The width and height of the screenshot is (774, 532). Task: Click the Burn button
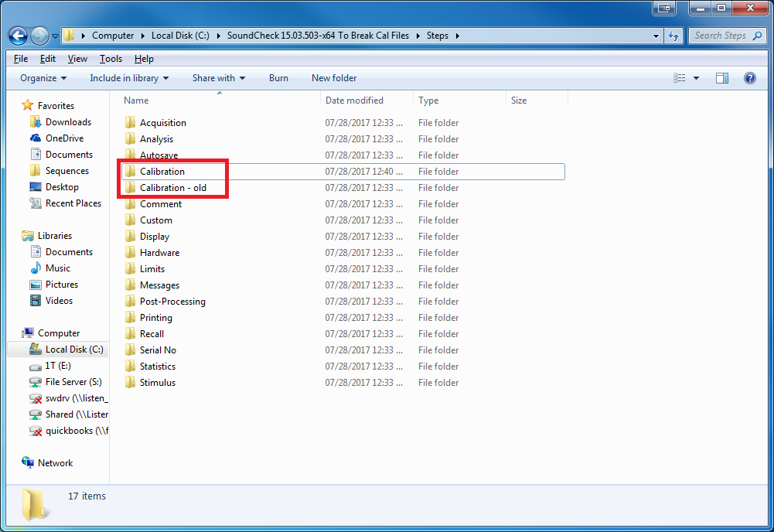point(278,78)
